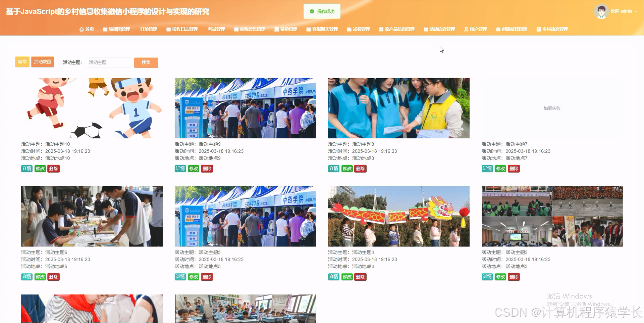Open the 考试管理 menu

216,30
